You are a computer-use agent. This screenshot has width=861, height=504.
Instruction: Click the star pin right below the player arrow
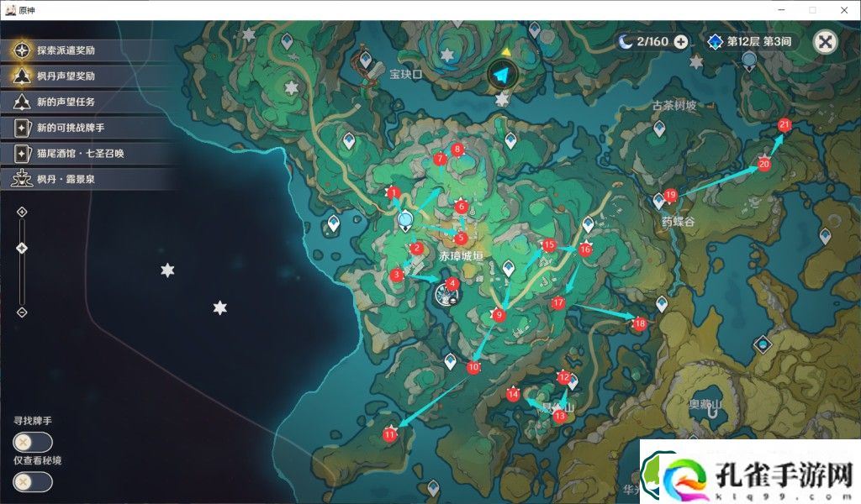502,99
